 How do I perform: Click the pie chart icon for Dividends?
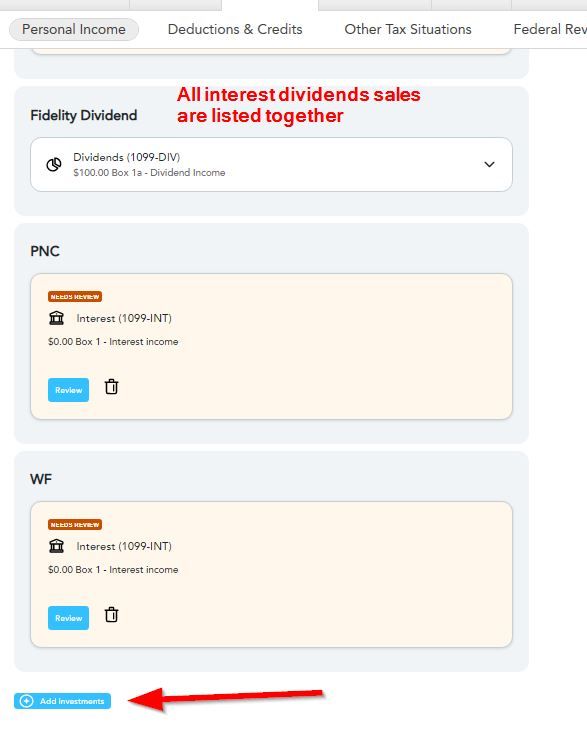tap(54, 165)
